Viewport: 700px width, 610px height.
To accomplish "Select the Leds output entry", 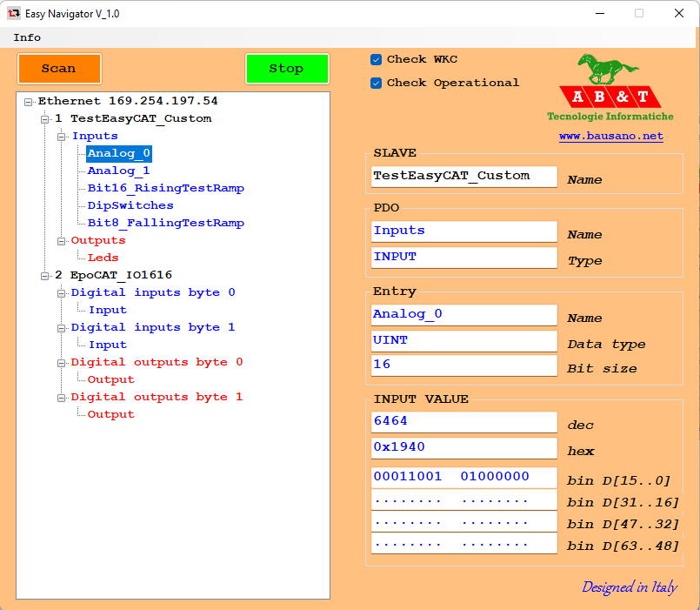I will click(103, 258).
